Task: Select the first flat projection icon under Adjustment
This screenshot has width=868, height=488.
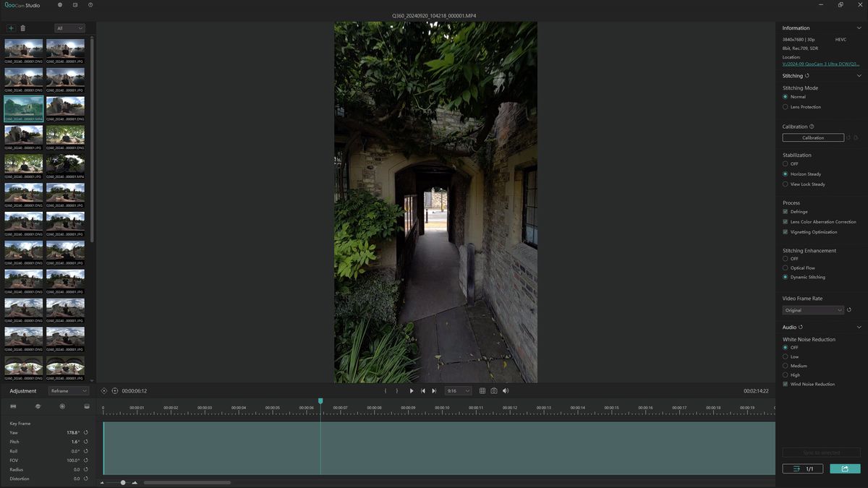Action: click(x=13, y=406)
